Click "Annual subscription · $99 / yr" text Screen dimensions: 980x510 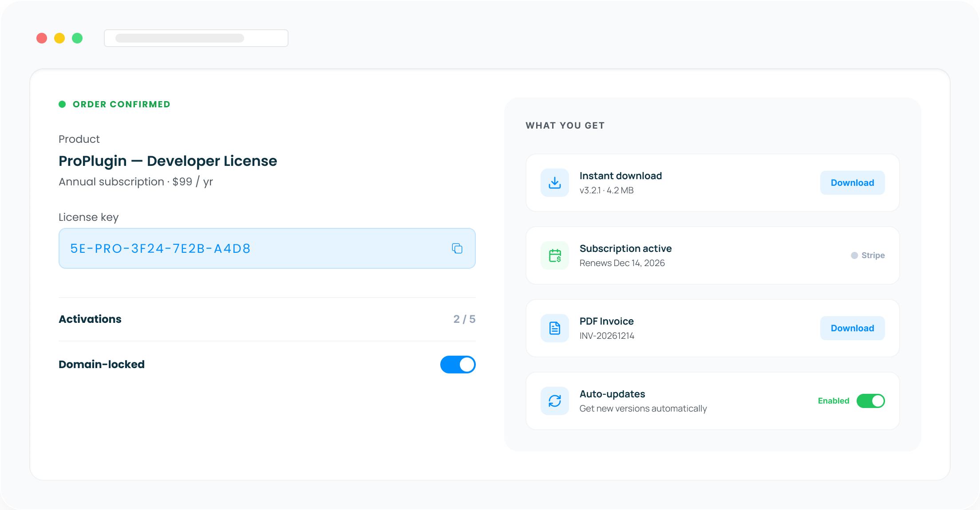pyautogui.click(x=136, y=182)
